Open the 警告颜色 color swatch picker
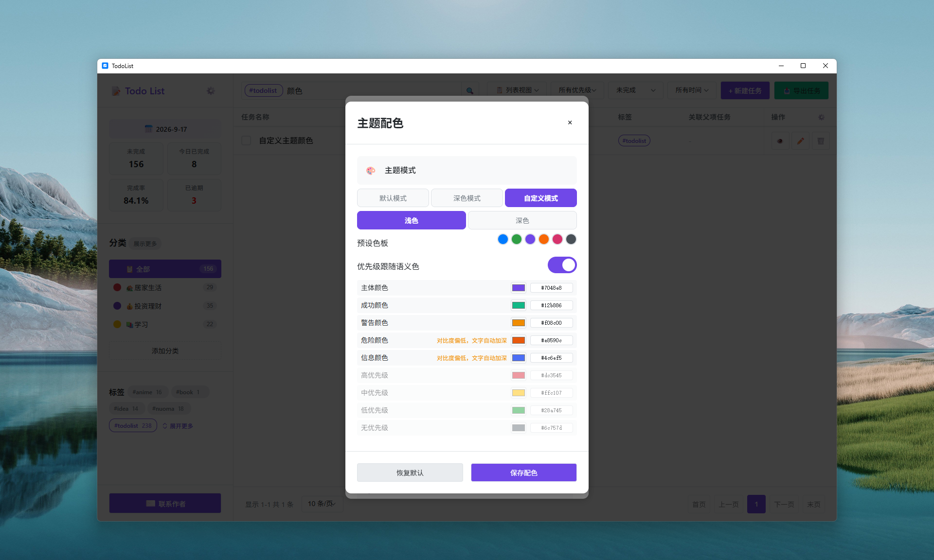934x560 pixels. [x=519, y=323]
